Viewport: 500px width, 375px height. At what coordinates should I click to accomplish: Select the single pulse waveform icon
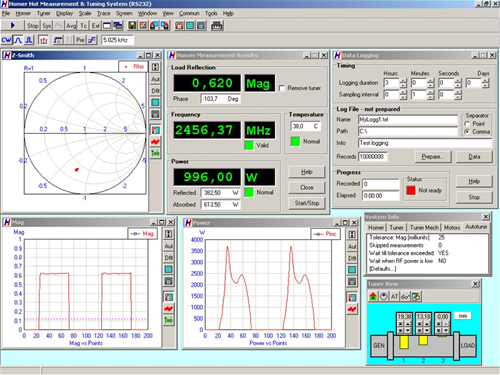[18, 40]
